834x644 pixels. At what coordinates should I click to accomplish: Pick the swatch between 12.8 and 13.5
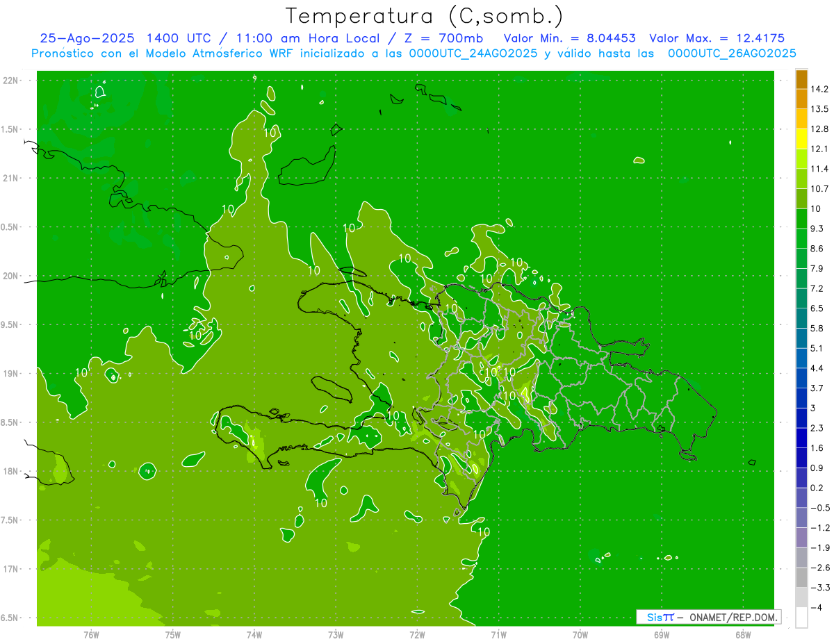coord(801,119)
